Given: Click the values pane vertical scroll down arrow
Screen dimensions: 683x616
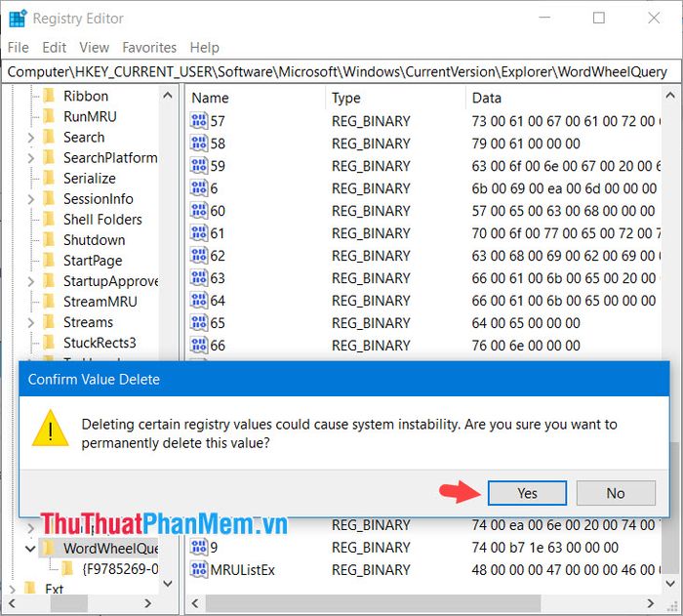Looking at the screenshot, I should [x=670, y=583].
